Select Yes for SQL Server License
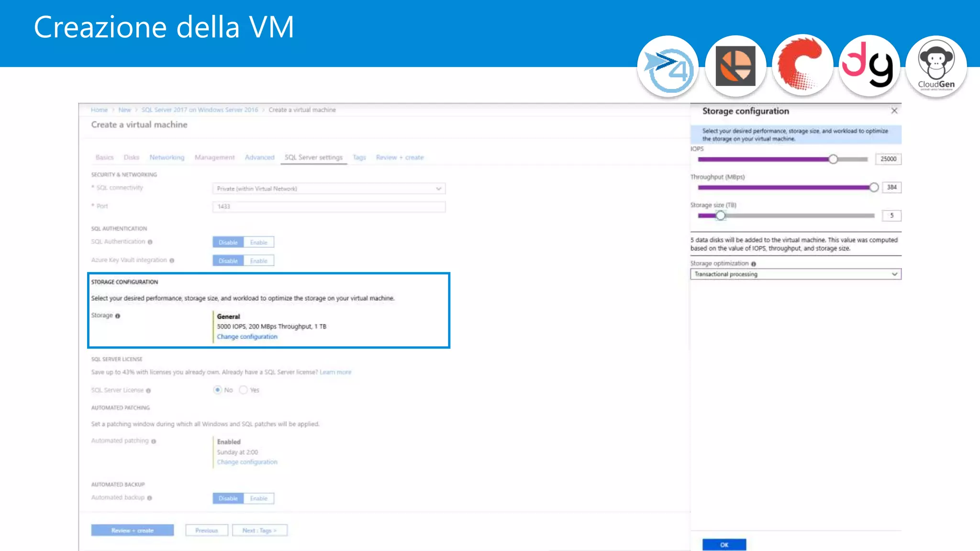The width and height of the screenshot is (980, 551). coord(244,390)
